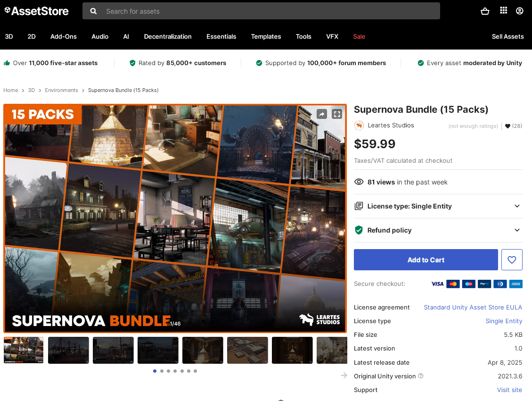Open the VFX menu
This screenshot has height=401, width=532.
click(332, 37)
